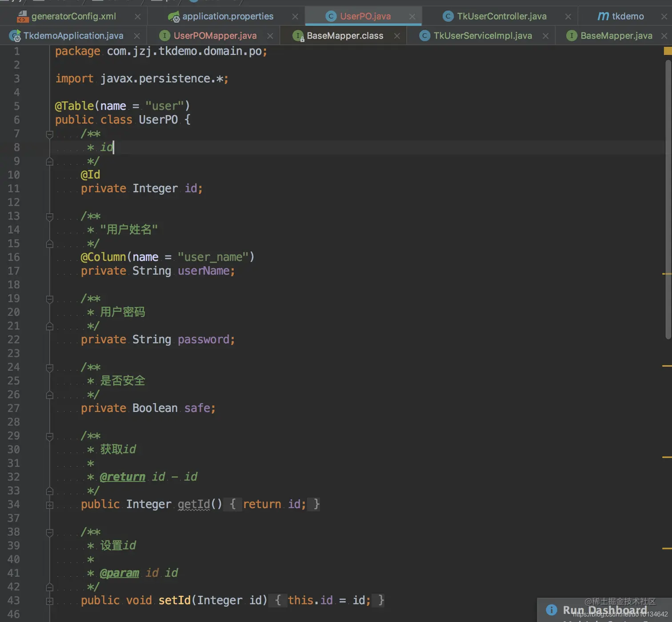Open the generatorConfig.xml tab

(73, 16)
